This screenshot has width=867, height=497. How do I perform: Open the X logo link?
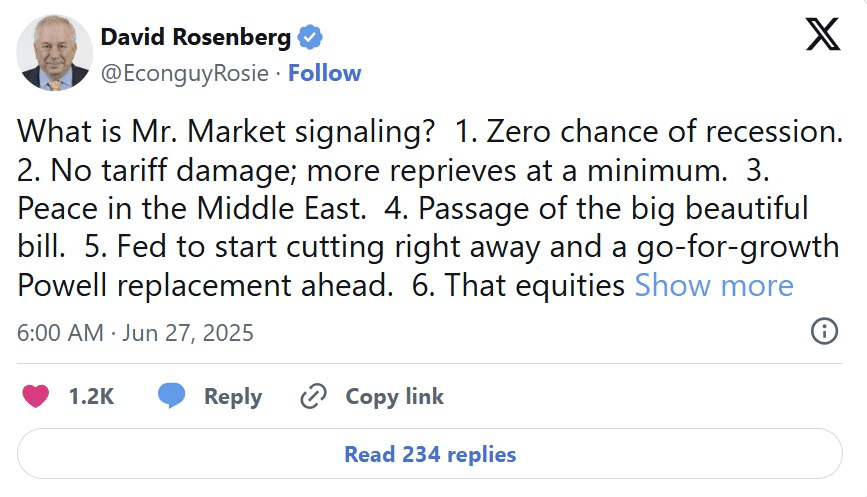pos(823,34)
